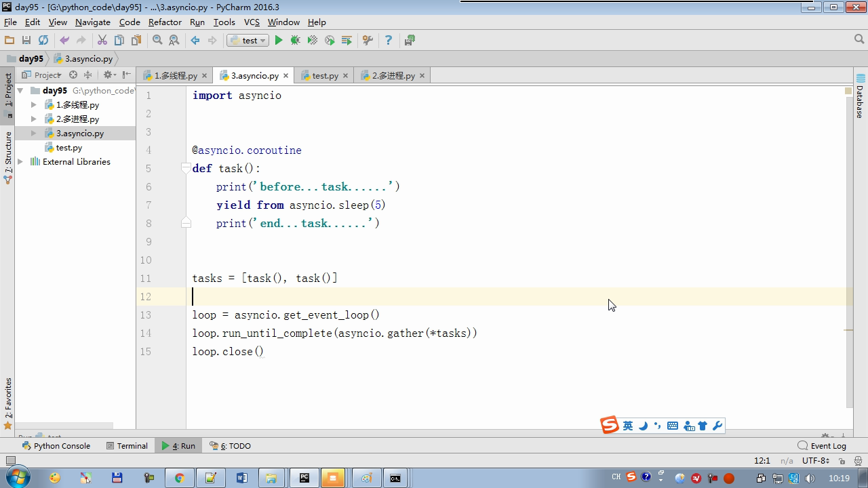Switch to the test.py editor tab
The height and width of the screenshot is (488, 868).
tap(324, 76)
